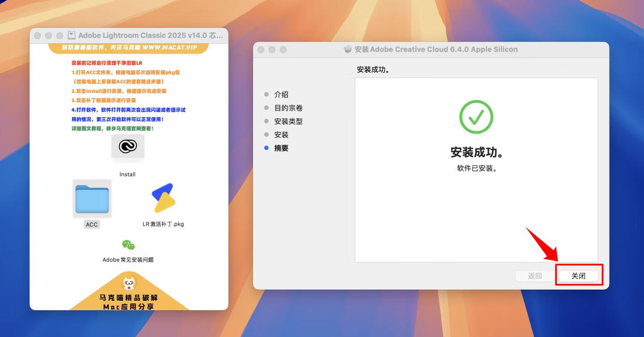644x337 pixels.
Task: Minimize the Lightroom Classic disk image window
Action: (48, 35)
